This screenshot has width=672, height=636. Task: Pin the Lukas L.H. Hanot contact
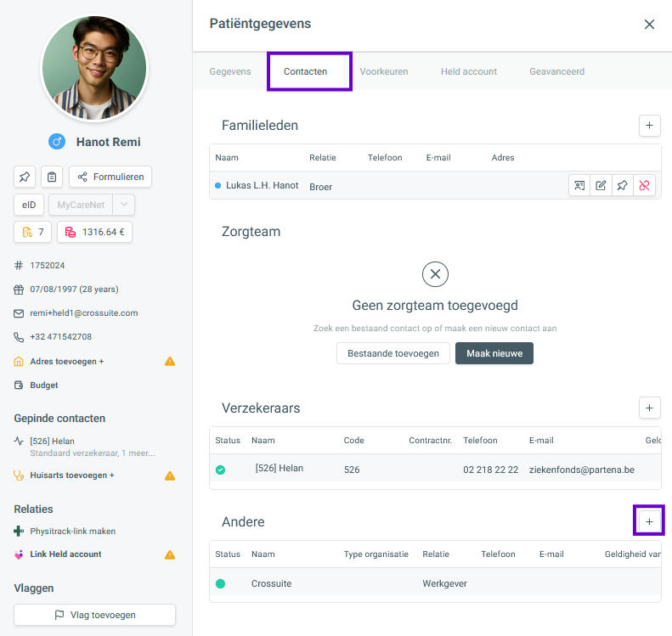(623, 186)
